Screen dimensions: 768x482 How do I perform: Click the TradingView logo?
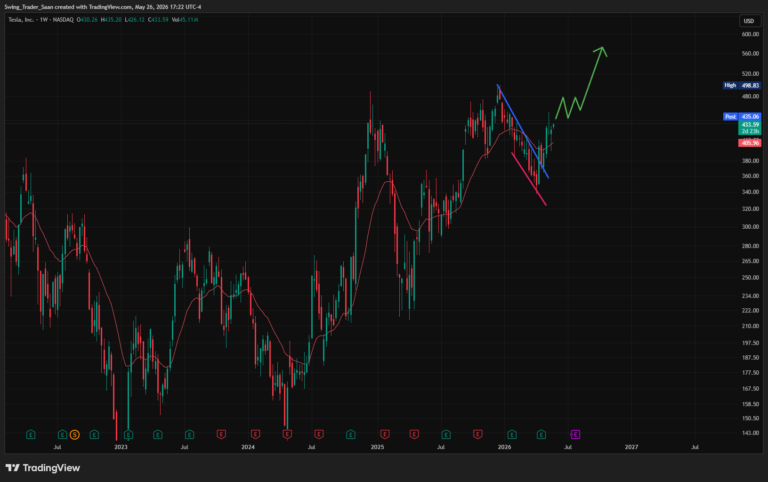[43, 468]
